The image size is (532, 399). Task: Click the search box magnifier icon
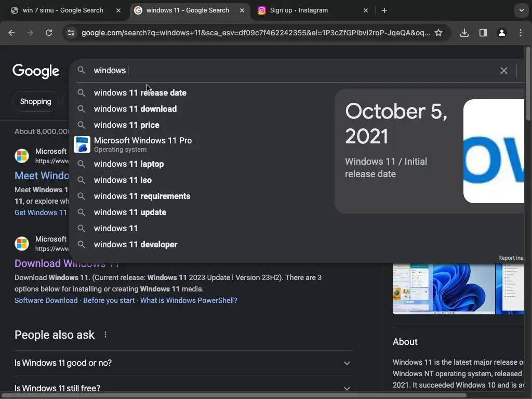pyautogui.click(x=81, y=70)
